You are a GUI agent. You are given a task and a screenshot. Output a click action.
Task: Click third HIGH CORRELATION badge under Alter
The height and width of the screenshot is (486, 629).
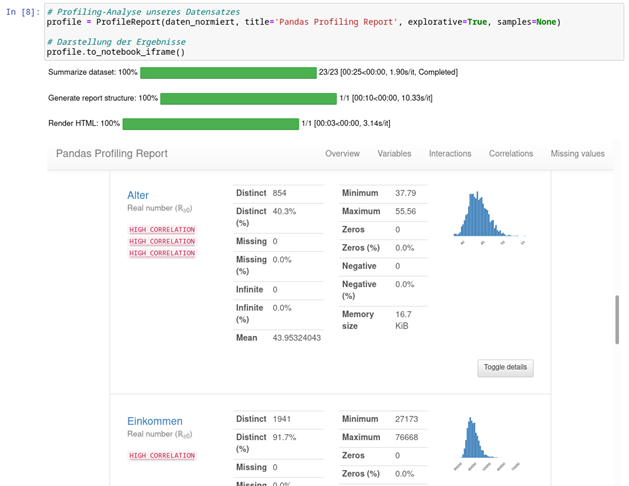point(162,254)
